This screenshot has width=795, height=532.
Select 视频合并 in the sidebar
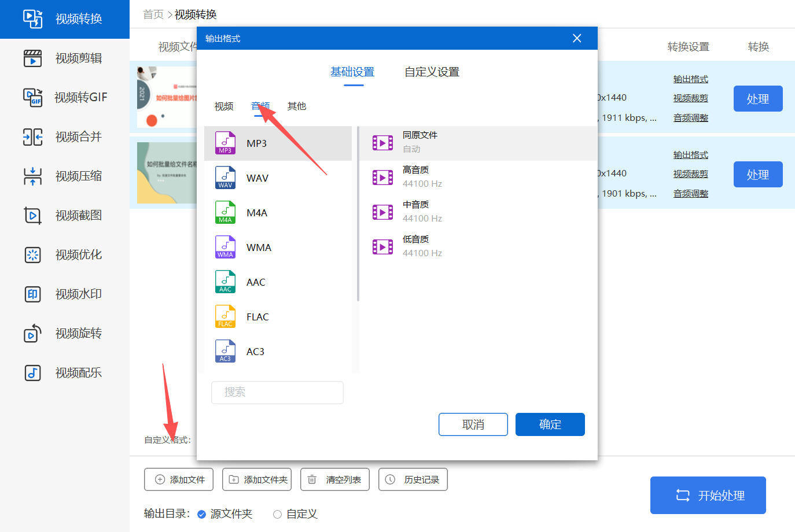pyautogui.click(x=65, y=136)
